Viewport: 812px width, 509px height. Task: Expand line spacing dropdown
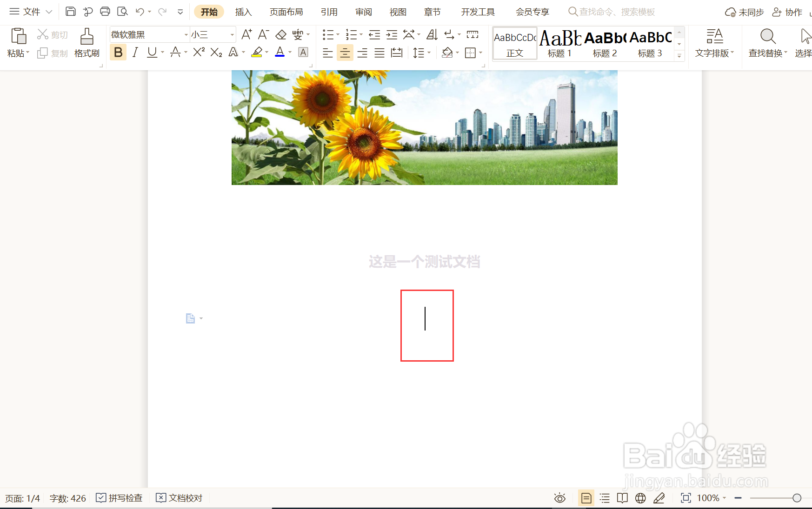[x=429, y=53]
